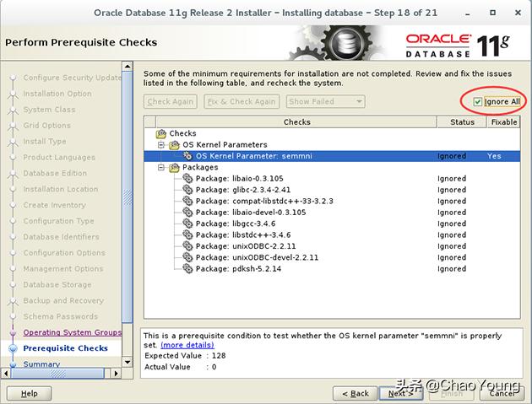Click the gear icon for glibc-2.3.4-2.41
This screenshot has height=404, width=532.
[187, 190]
